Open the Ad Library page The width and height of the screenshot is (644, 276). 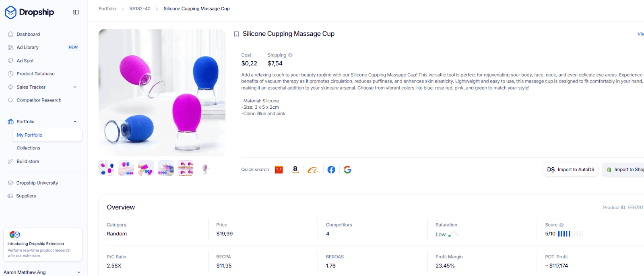28,48
